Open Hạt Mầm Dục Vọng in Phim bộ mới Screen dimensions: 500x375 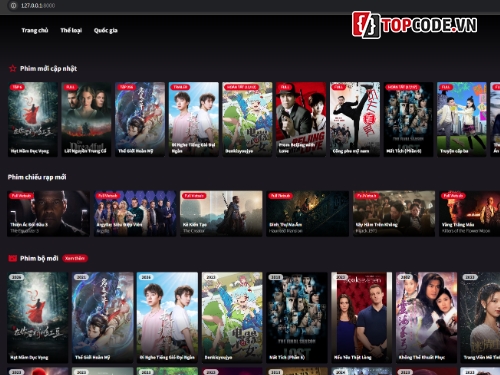[x=38, y=318]
